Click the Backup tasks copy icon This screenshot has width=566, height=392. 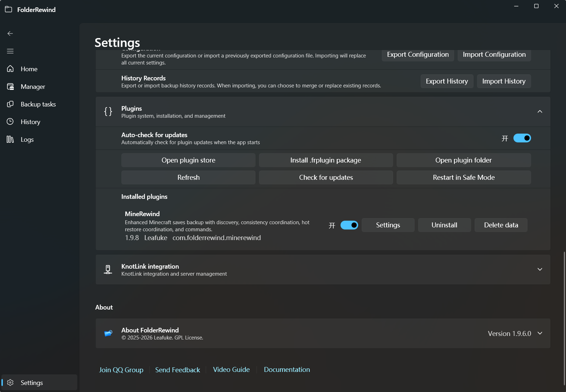[10, 104]
